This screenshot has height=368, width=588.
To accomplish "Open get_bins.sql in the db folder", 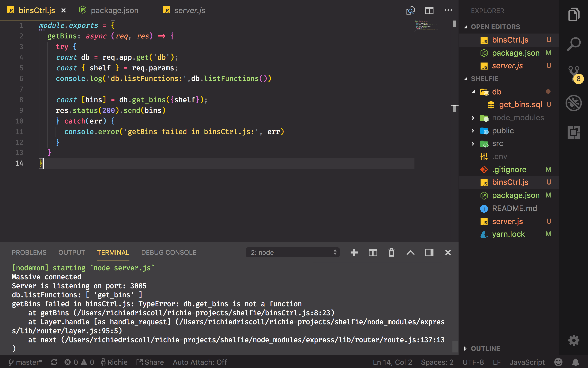I will (x=509, y=105).
